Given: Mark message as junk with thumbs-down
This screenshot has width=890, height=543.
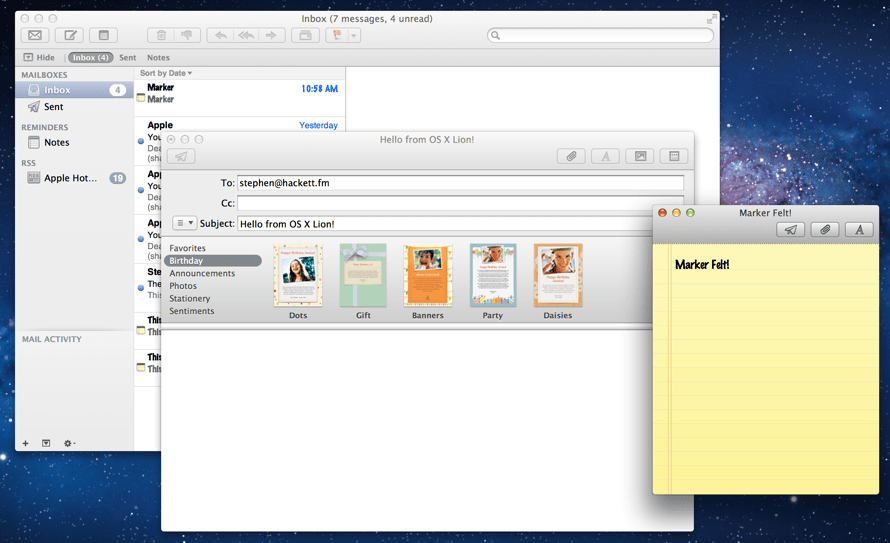Looking at the screenshot, I should click(x=187, y=35).
